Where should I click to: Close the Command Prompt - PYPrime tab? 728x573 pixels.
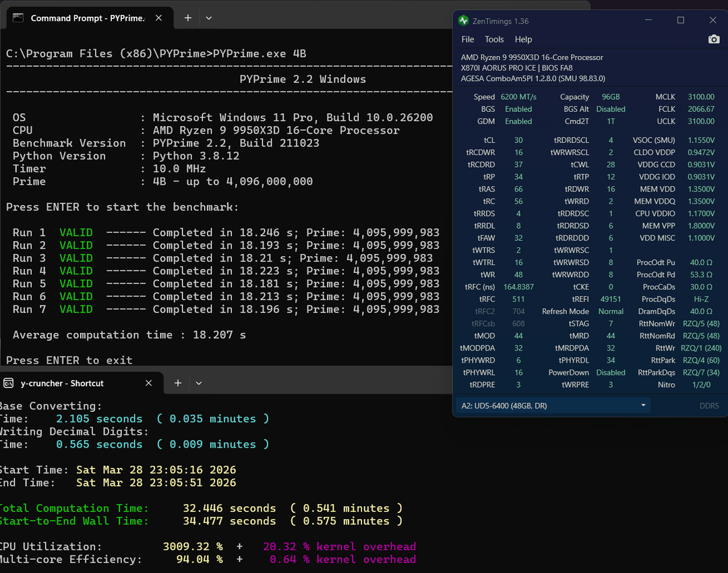(159, 18)
